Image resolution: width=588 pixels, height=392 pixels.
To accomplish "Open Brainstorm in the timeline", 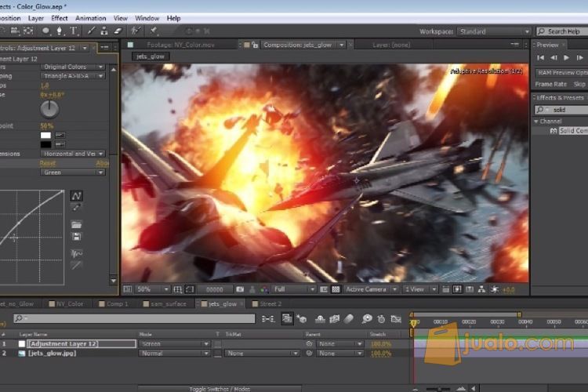I will click(367, 319).
